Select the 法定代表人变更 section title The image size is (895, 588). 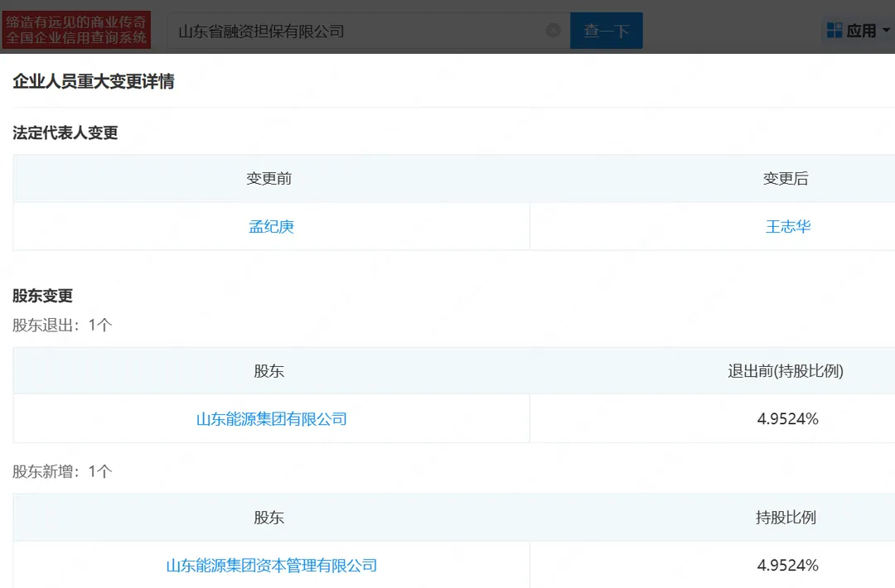[x=65, y=133]
